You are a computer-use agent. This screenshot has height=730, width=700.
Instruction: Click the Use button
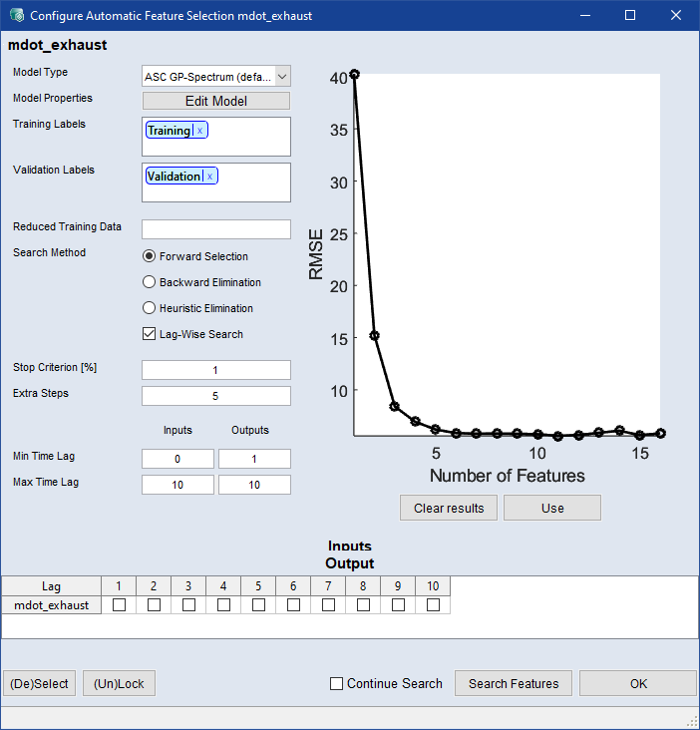coord(551,508)
